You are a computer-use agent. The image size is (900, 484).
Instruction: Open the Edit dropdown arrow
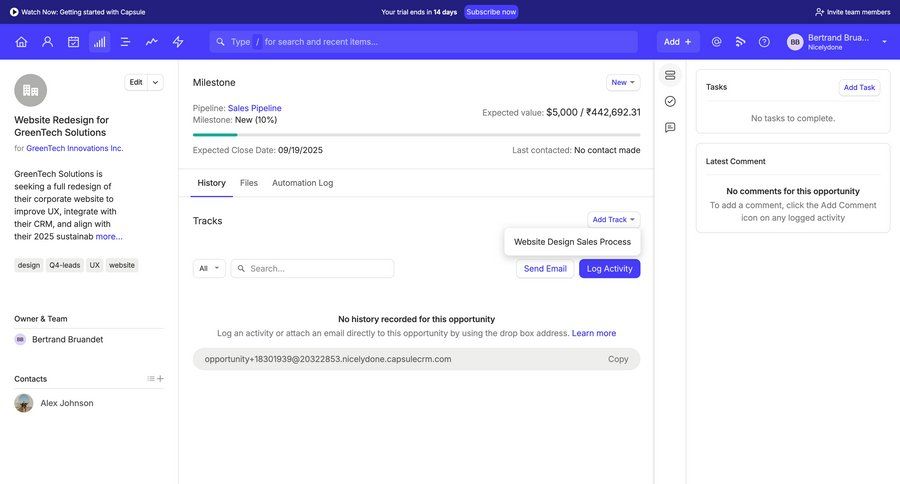click(156, 83)
